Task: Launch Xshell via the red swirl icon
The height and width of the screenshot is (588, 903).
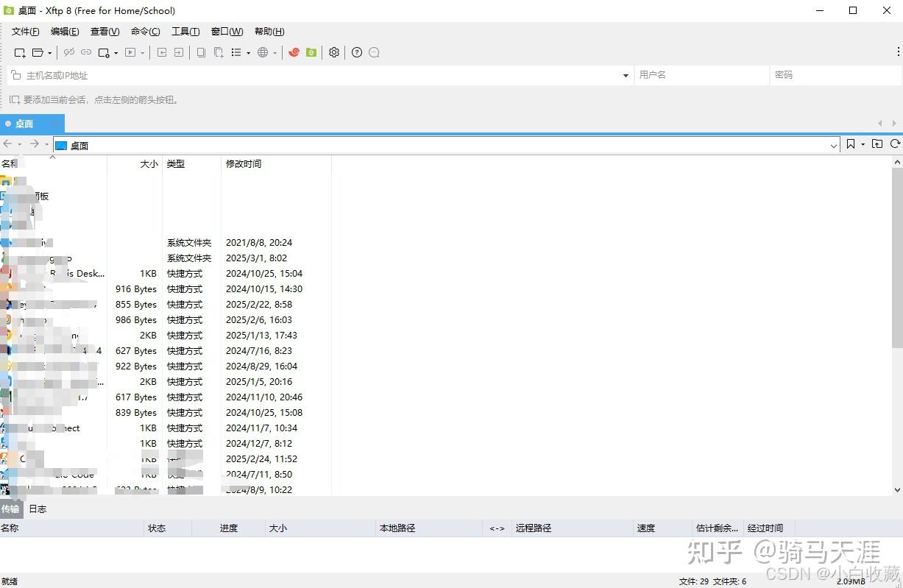Action: 294,52
